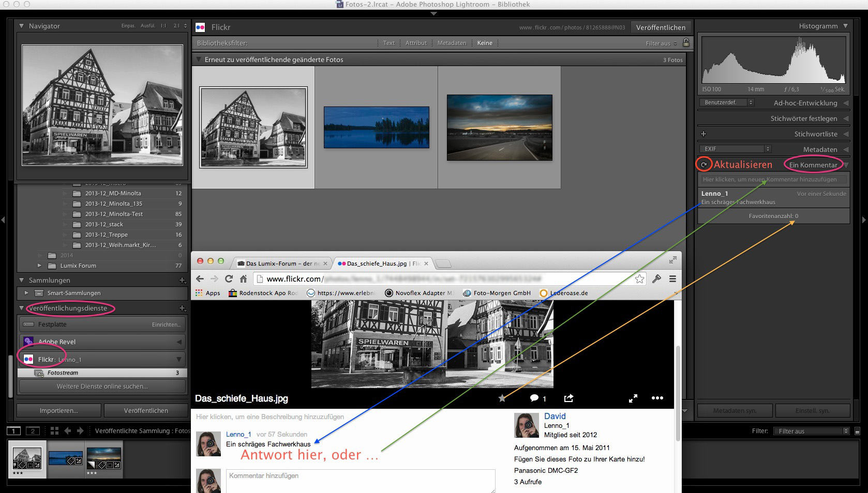The height and width of the screenshot is (493, 868).
Task: Click Chrome fullscreen arrows icon
Action: coord(672,260)
